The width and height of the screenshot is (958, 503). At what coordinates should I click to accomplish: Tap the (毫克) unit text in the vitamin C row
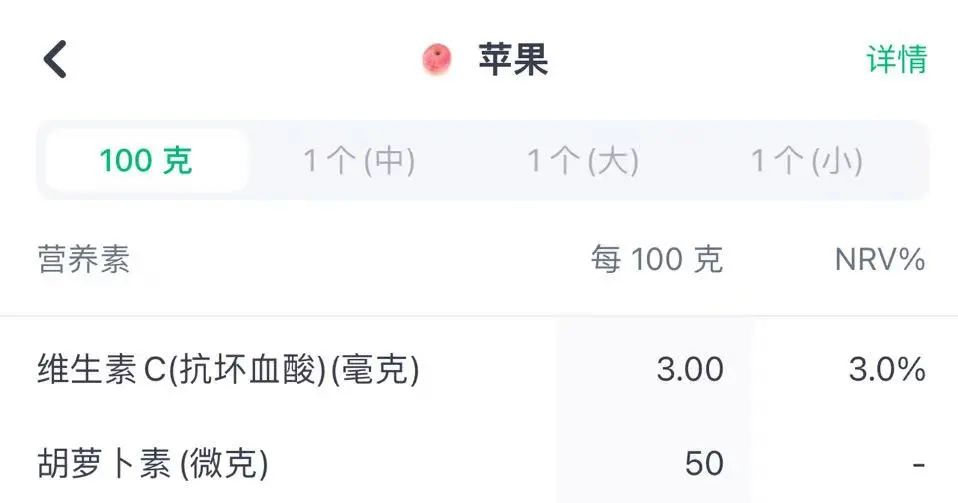(375, 369)
